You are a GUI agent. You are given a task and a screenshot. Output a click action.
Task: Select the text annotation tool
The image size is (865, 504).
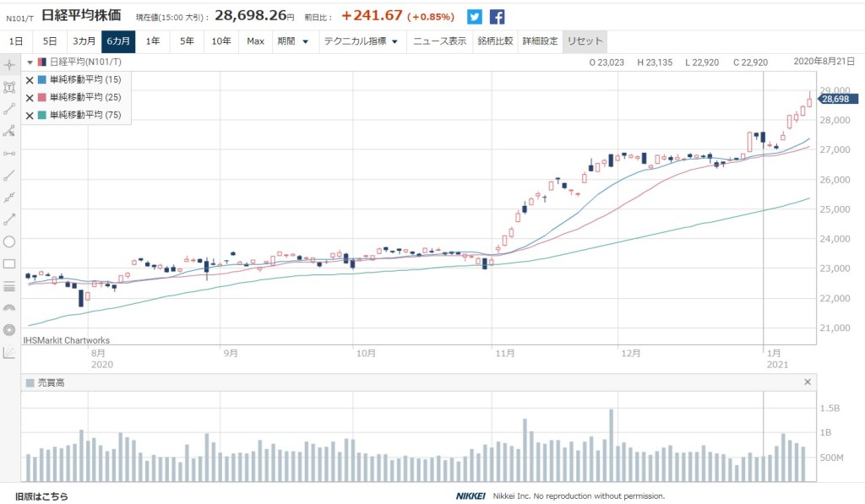(9, 87)
